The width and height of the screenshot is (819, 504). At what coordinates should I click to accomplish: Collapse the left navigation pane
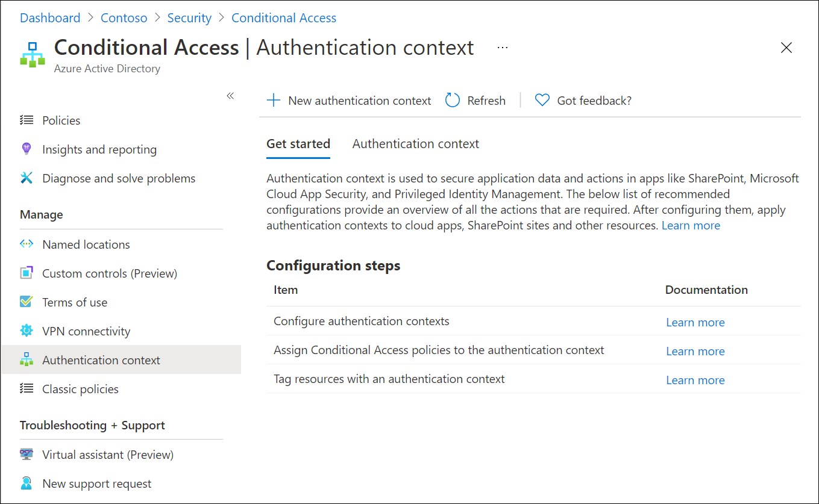pyautogui.click(x=230, y=95)
